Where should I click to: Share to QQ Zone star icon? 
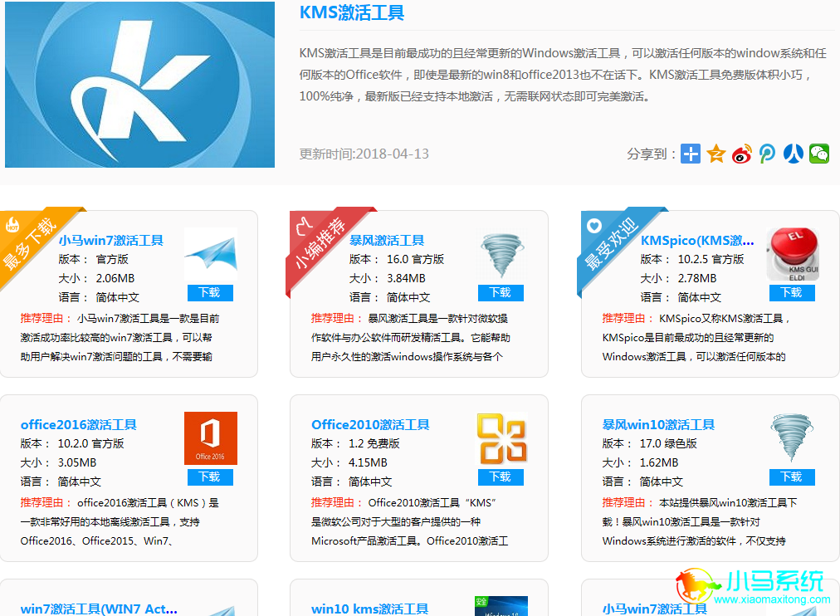[716, 154]
